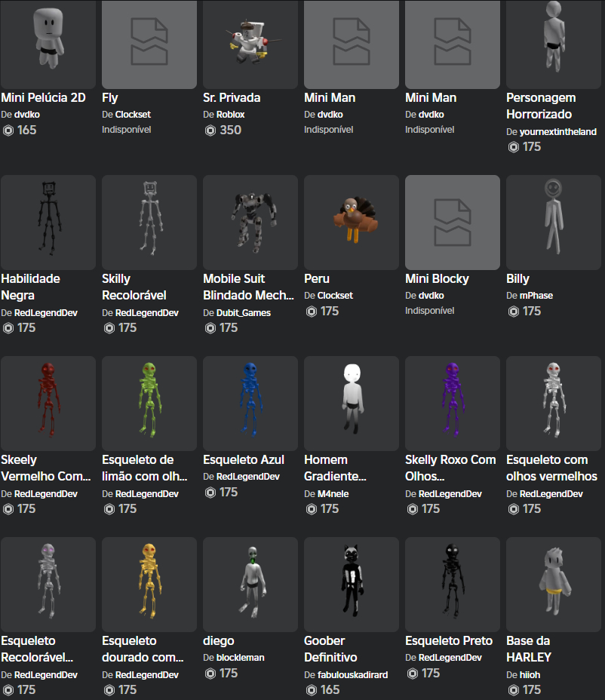Open the Habilidade Negra black skeleton thumbnail

pyautogui.click(x=48, y=223)
